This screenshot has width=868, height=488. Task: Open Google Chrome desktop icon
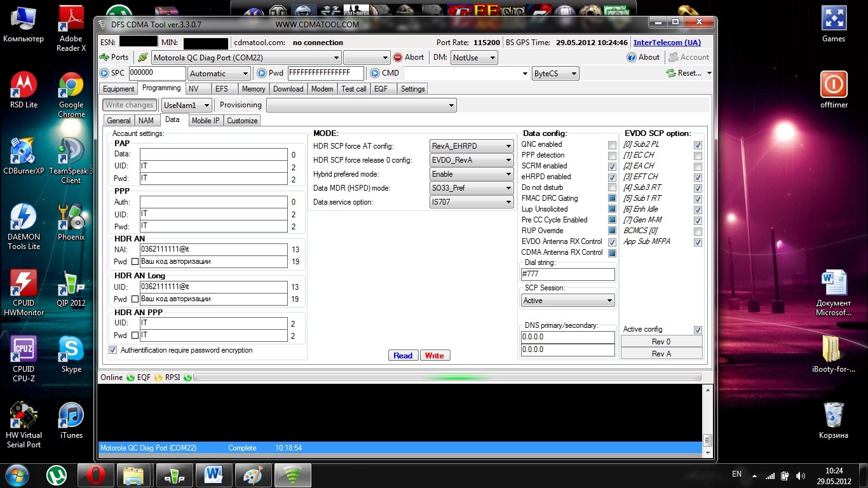tap(71, 95)
